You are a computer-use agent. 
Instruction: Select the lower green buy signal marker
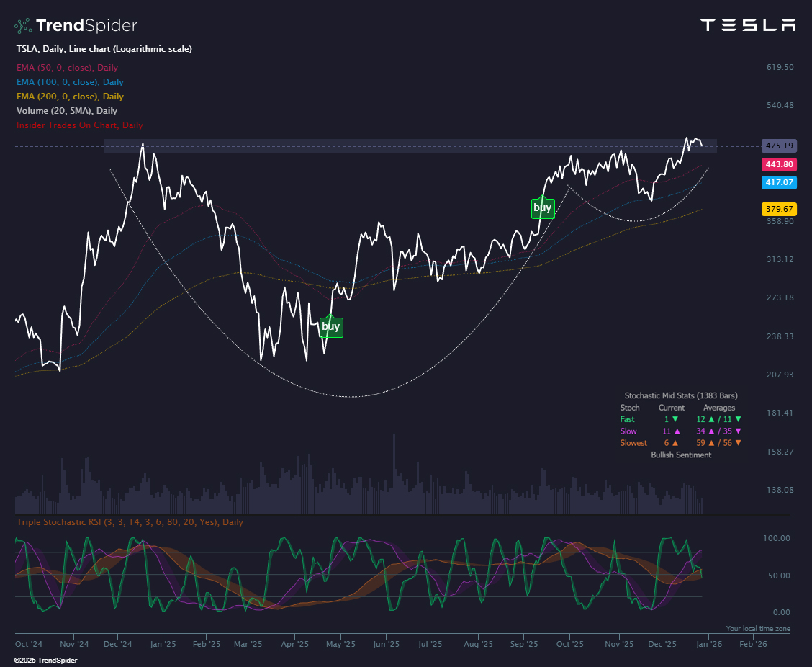331,327
